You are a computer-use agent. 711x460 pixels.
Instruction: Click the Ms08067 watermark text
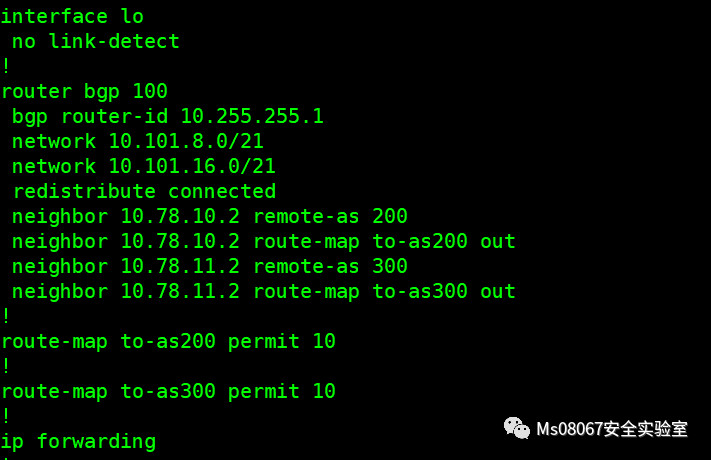tap(612, 429)
